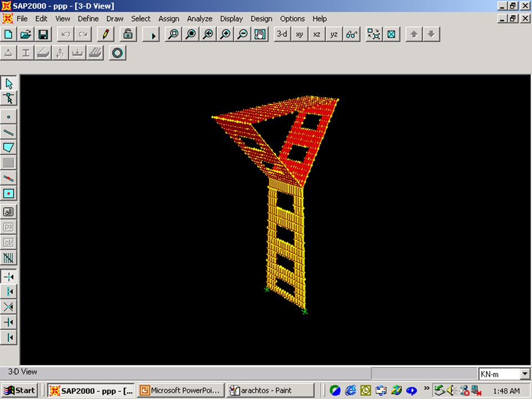Select the draw quadrilateral shell tool
Viewport: 532px width, 399px height.
[8, 147]
